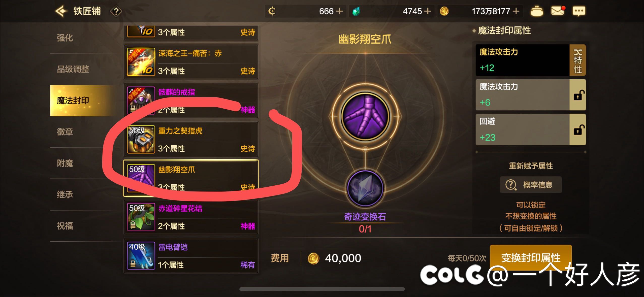Switch to the 强化 tab
This screenshot has width=644, height=297.
tap(65, 38)
